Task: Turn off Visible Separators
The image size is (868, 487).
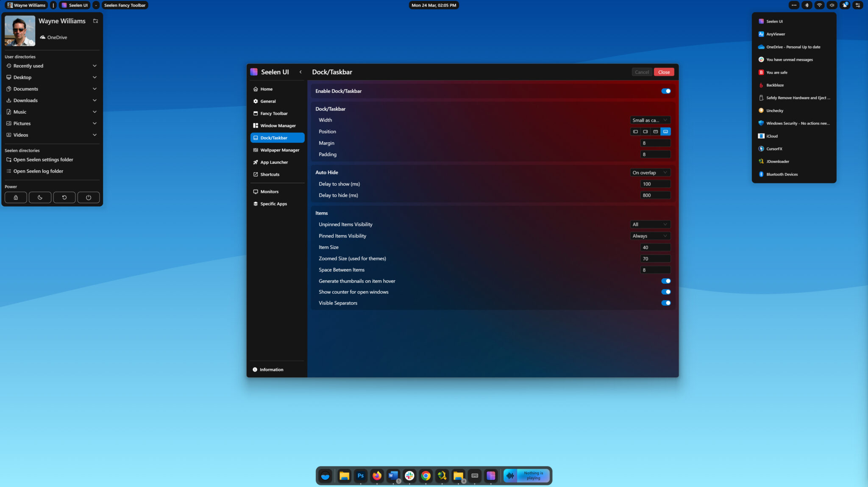Action: pos(666,303)
